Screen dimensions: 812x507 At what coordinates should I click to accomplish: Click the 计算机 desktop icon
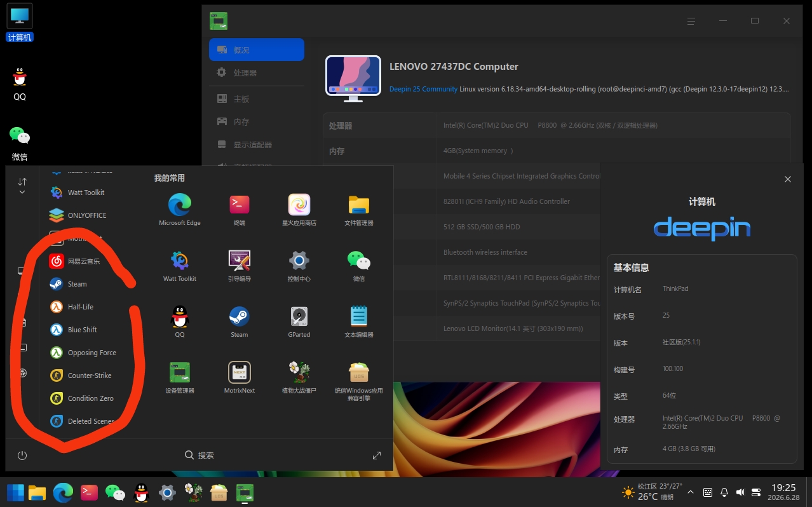pyautogui.click(x=20, y=23)
